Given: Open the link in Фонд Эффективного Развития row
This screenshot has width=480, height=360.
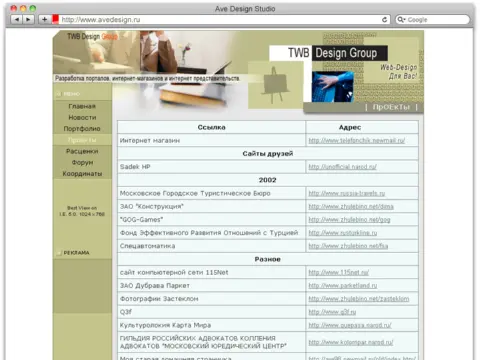Looking at the screenshot, I should (343, 233).
